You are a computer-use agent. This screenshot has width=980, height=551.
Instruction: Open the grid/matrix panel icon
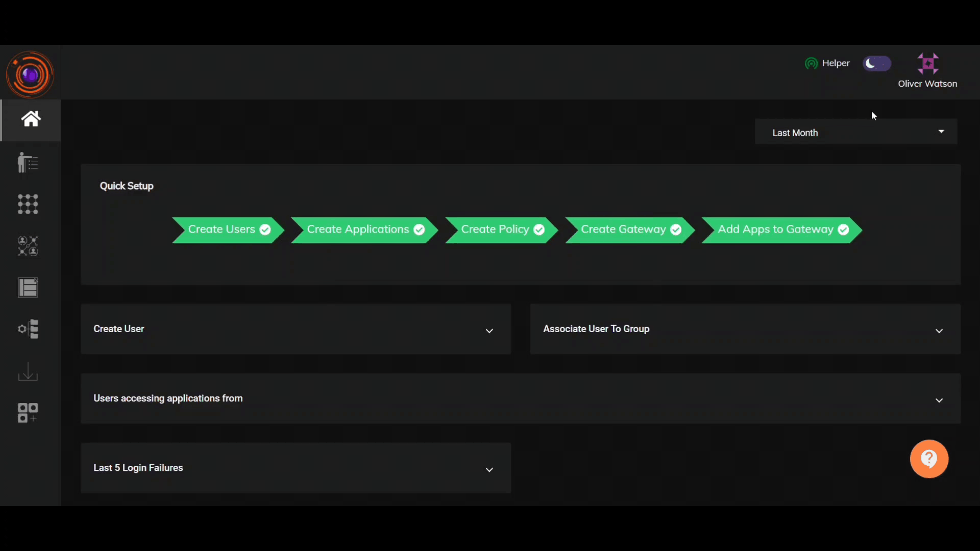click(27, 204)
